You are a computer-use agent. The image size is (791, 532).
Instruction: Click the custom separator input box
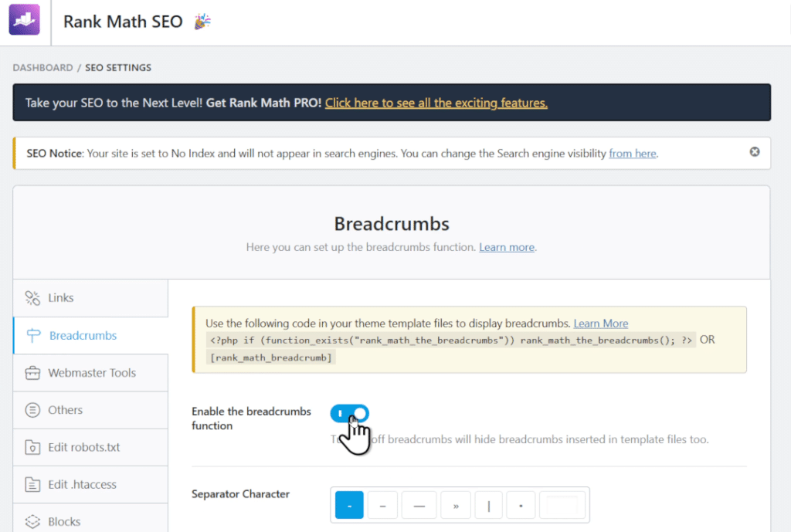pyautogui.click(x=562, y=504)
